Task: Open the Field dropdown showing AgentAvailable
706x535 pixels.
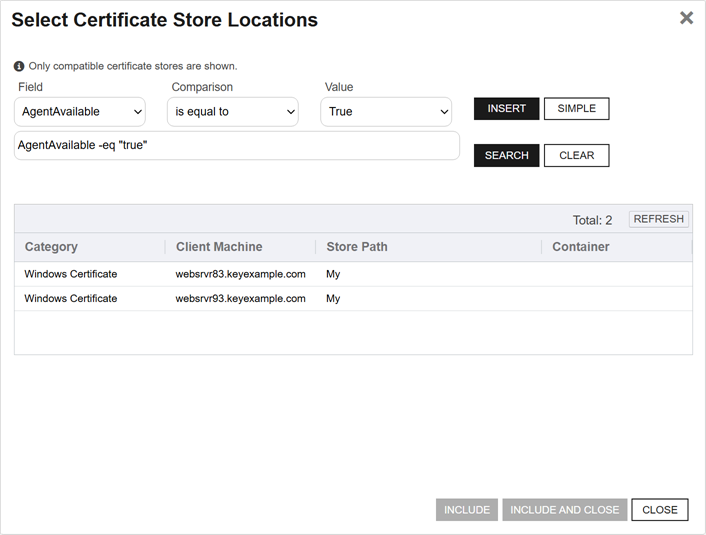Action: coord(80,112)
